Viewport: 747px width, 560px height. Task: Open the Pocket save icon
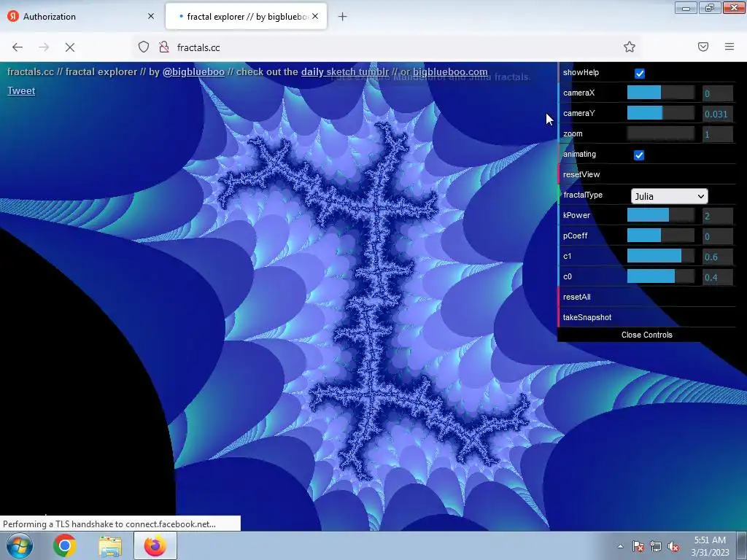coord(703,47)
